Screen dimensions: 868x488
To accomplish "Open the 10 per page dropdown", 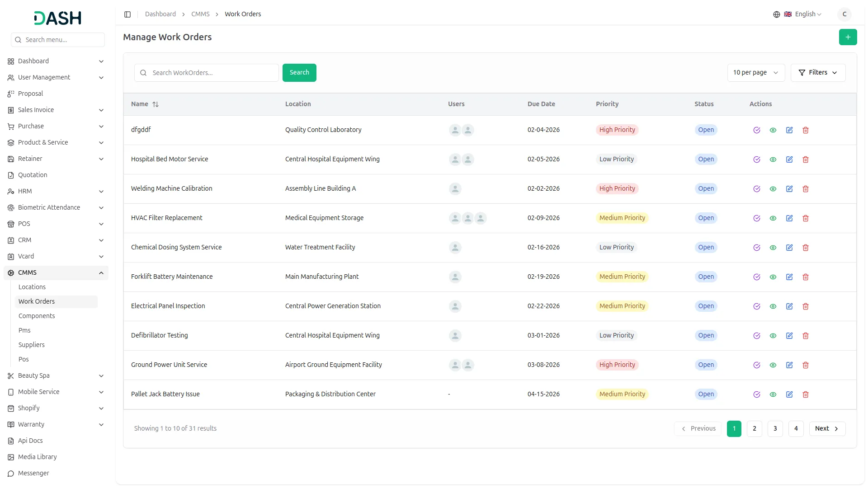I will [x=755, y=73].
